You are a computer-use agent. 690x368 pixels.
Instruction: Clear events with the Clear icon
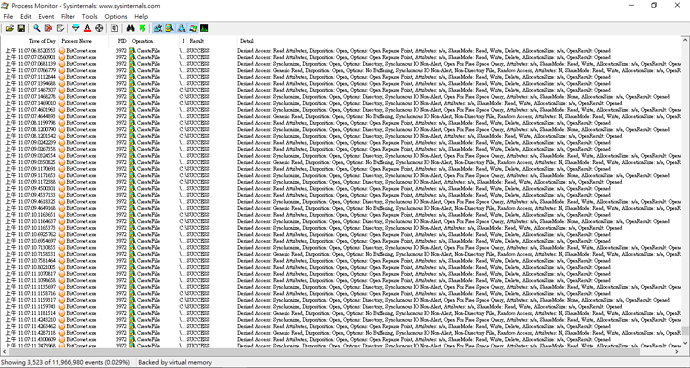point(60,28)
